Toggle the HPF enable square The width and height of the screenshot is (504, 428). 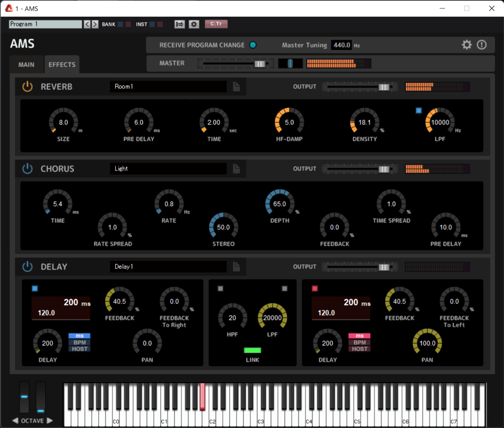(221, 289)
